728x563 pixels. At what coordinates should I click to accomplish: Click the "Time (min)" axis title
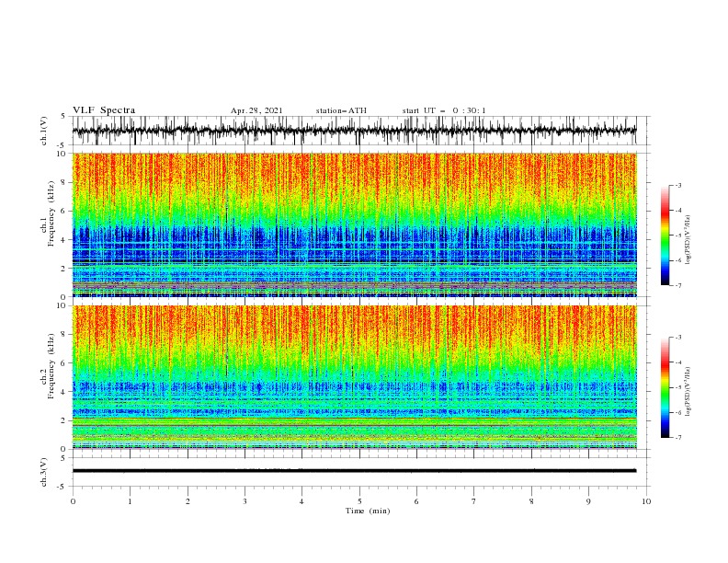click(368, 511)
